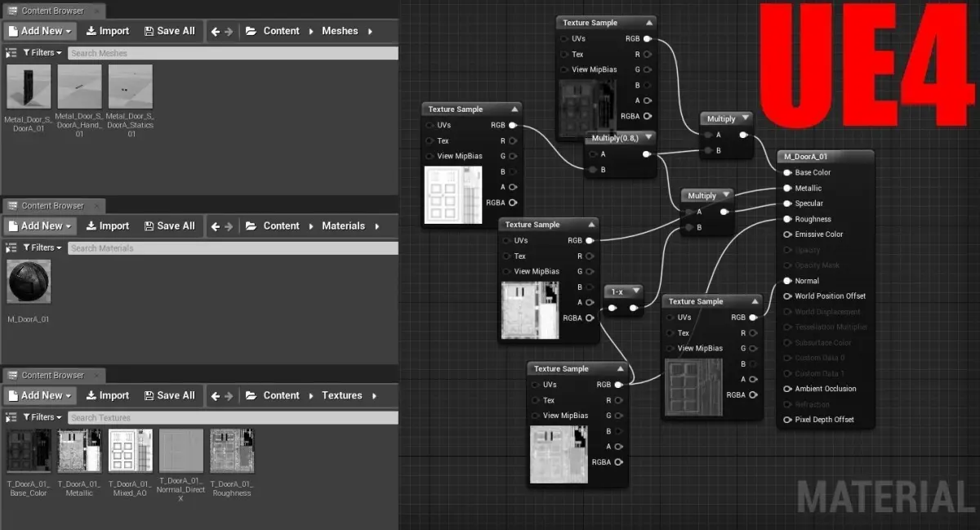The image size is (980, 530).
Task: Click the Search Materials input field
Action: [233, 248]
